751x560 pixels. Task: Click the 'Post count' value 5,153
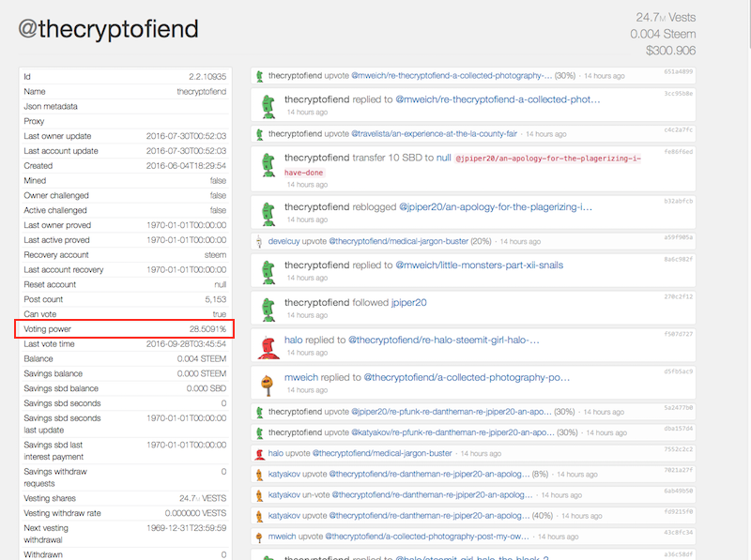(x=216, y=299)
